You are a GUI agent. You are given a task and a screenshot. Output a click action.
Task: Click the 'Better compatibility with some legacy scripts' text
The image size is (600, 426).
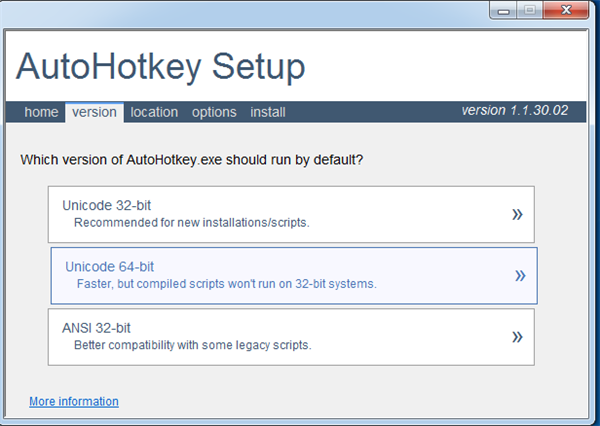[x=192, y=345]
